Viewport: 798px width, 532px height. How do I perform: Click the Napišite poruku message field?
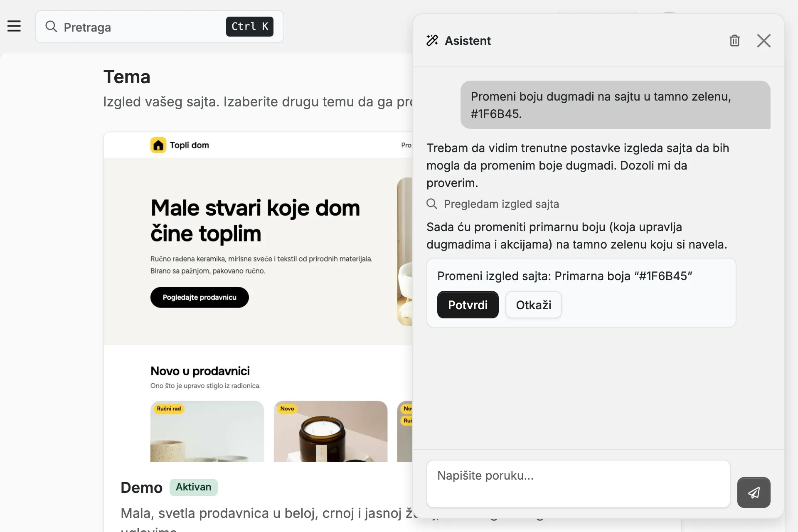[x=578, y=484]
